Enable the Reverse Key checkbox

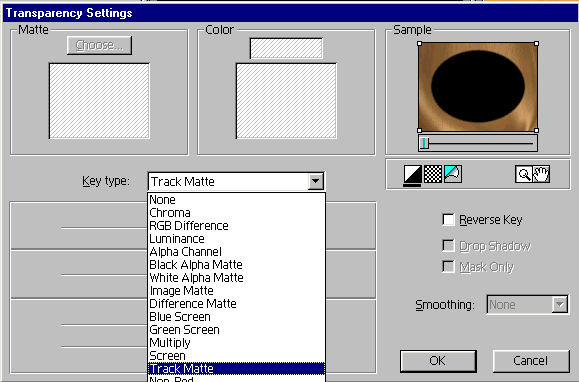coord(448,220)
